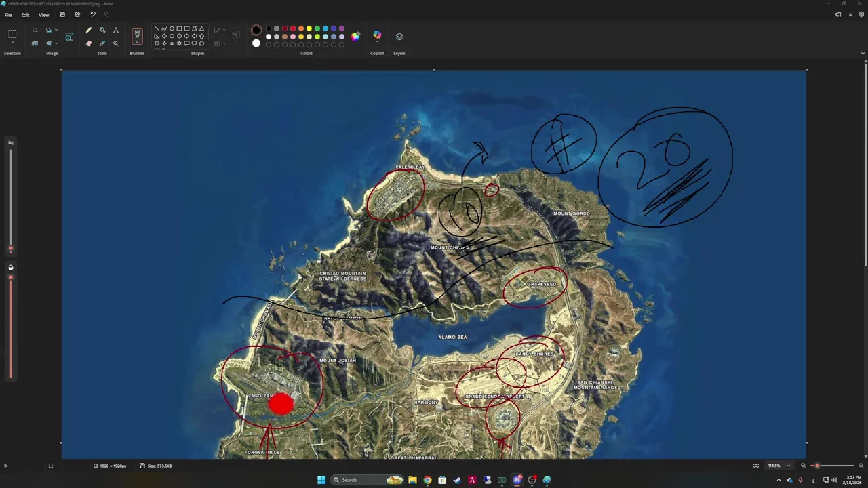Open the clock showing 3:57 PM
This screenshot has height=488, width=868.
(850, 480)
